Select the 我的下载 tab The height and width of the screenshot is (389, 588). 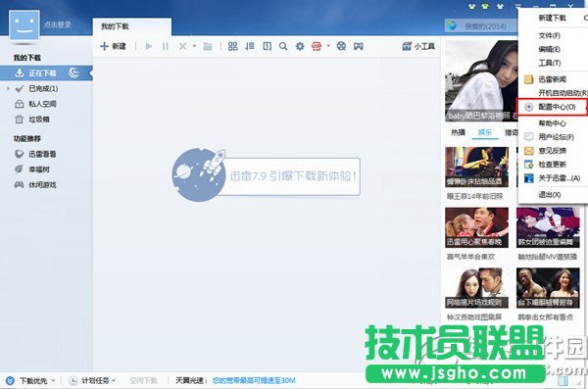point(132,26)
